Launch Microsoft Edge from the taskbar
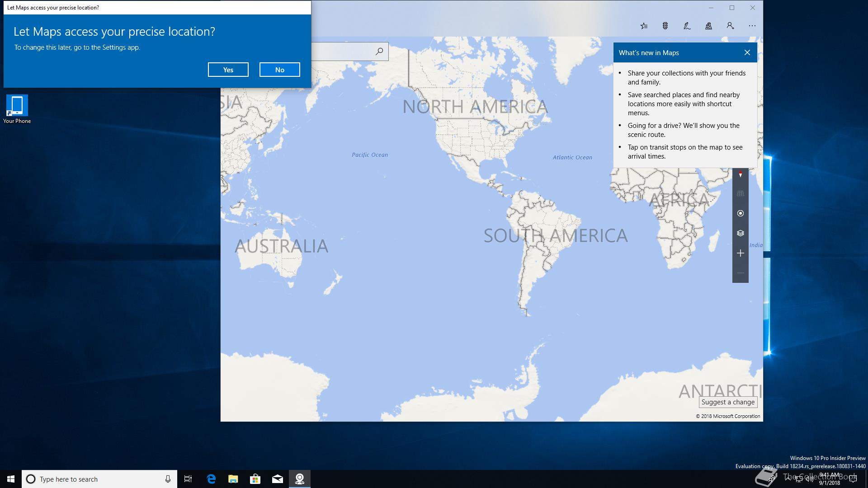 click(211, 479)
